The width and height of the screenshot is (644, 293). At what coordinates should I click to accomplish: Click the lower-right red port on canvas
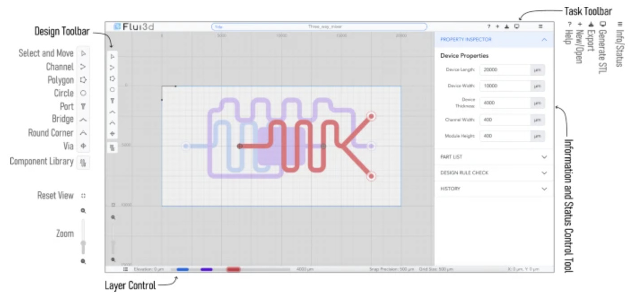(x=371, y=176)
